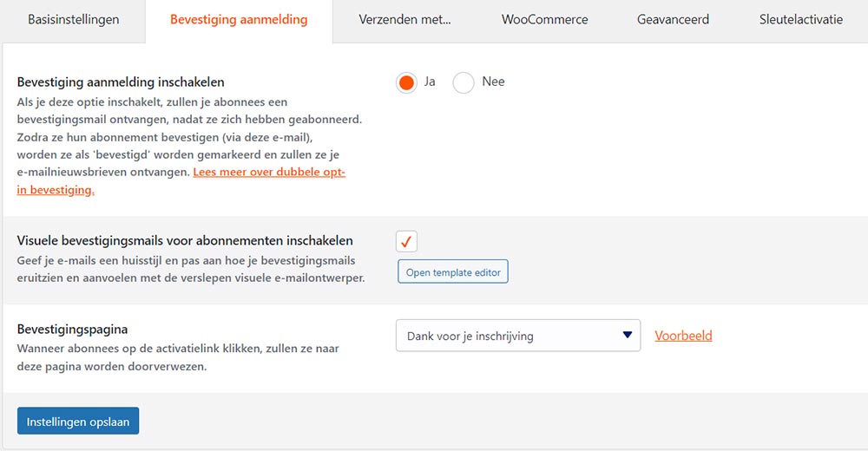The height and width of the screenshot is (451, 868).
Task: Uncheck visual confirmation emails checkbox
Action: click(406, 241)
